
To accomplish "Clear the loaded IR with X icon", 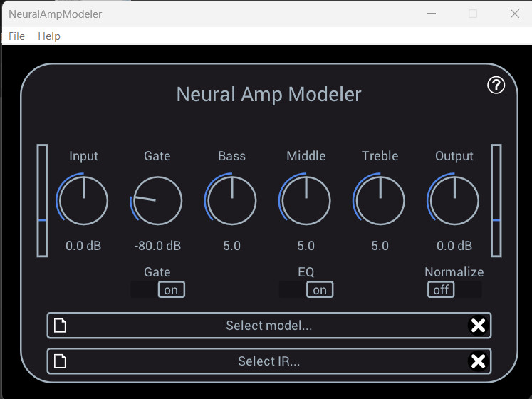I will point(478,361).
